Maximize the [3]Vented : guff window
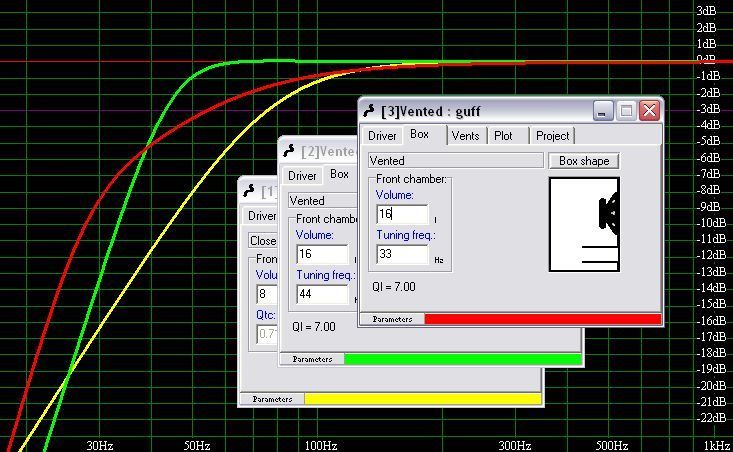This screenshot has height=452, width=733. 626,111
